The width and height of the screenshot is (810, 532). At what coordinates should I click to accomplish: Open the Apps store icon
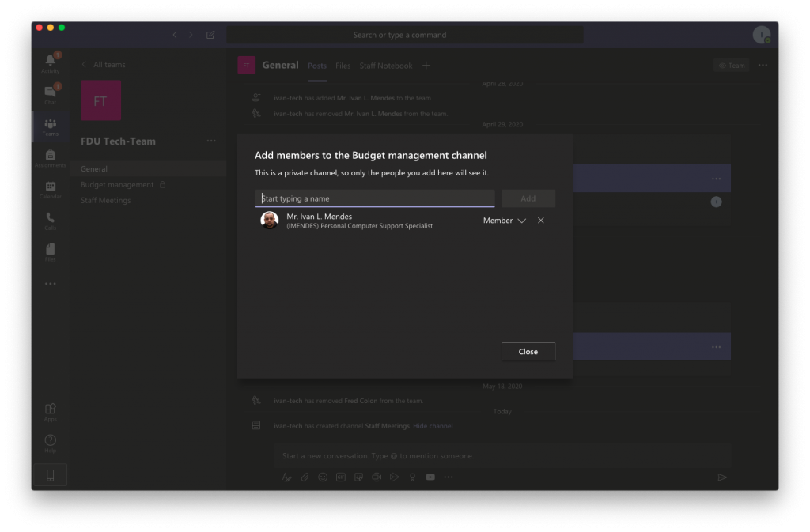pos(50,412)
